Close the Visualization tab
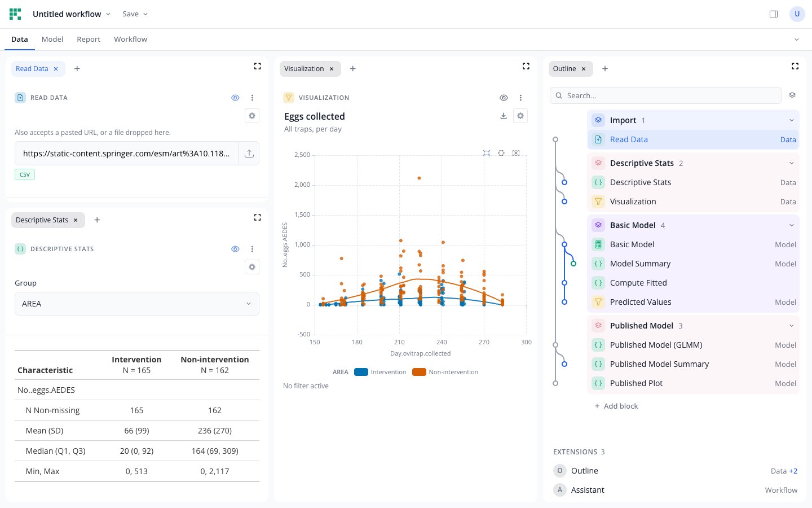 click(x=332, y=69)
